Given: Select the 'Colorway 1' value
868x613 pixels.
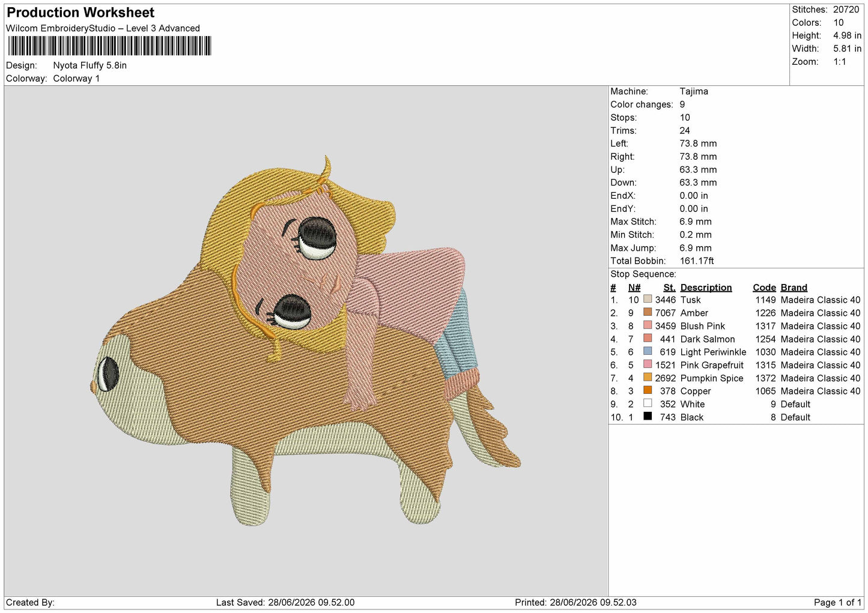Looking at the screenshot, I should (x=76, y=79).
